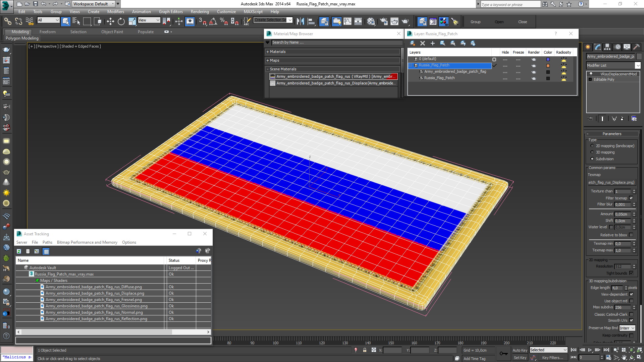Switch to the Freeform ribbon tab
Image resolution: width=644 pixels, height=362 pixels.
47,32
